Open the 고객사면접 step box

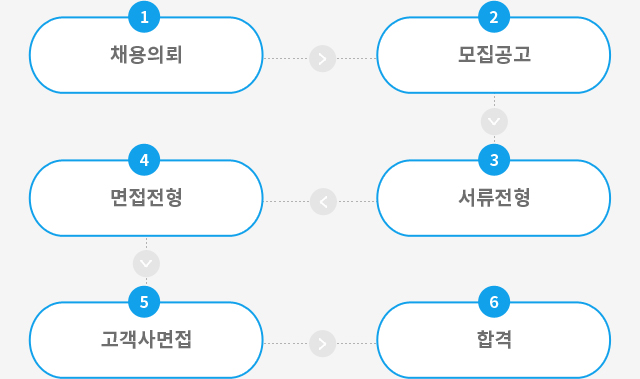146,340
